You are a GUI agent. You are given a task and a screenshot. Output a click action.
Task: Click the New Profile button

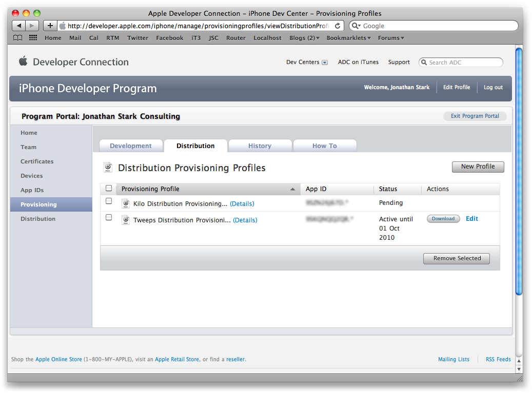click(x=478, y=167)
